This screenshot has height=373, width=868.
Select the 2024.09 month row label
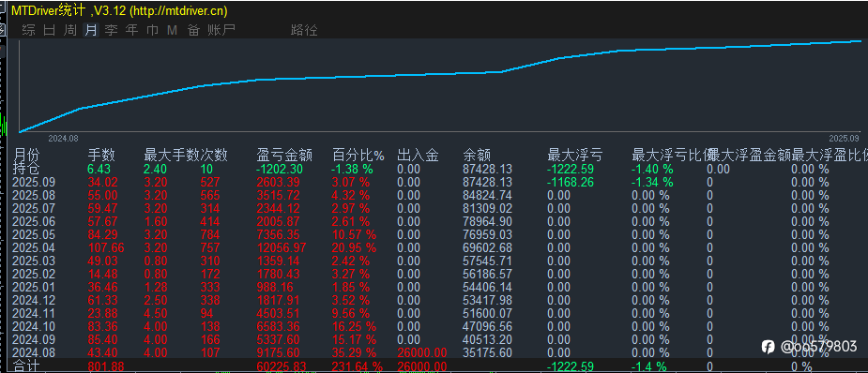[x=33, y=340]
